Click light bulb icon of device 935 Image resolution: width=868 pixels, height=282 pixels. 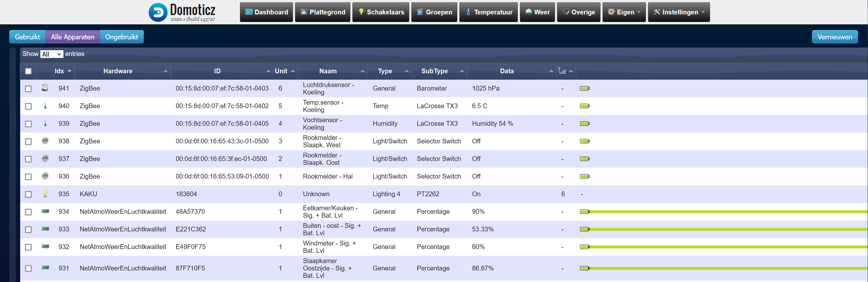pos(45,193)
